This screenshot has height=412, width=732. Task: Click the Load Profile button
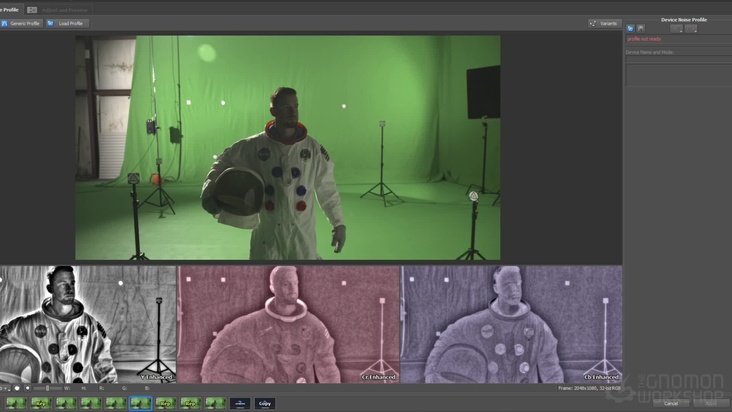pos(67,23)
